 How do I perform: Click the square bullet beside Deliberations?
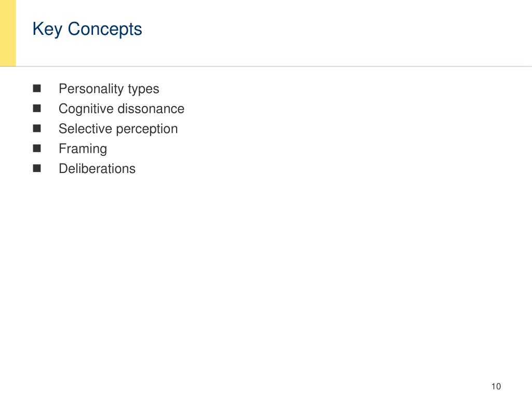[37, 169]
